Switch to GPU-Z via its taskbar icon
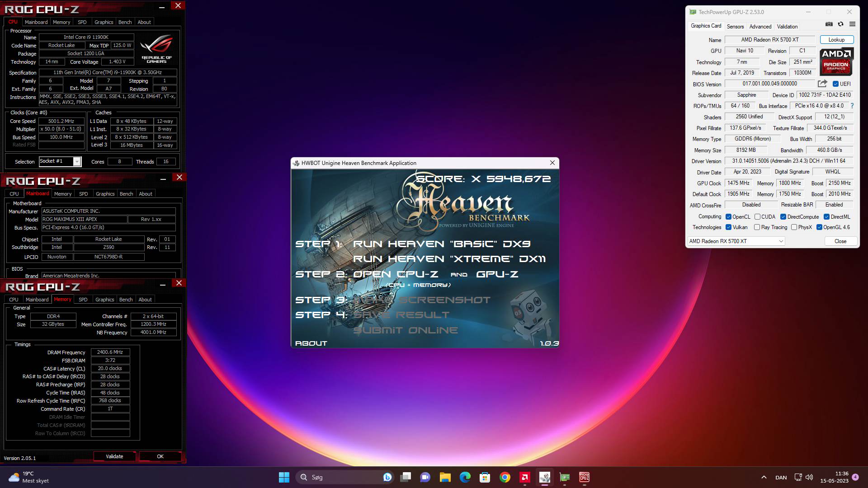The image size is (868, 488). [x=565, y=477]
